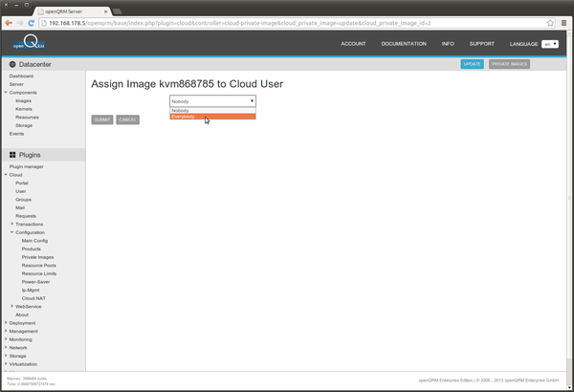Expand the Network plugin group
This screenshot has width=574, height=392.
(6, 347)
